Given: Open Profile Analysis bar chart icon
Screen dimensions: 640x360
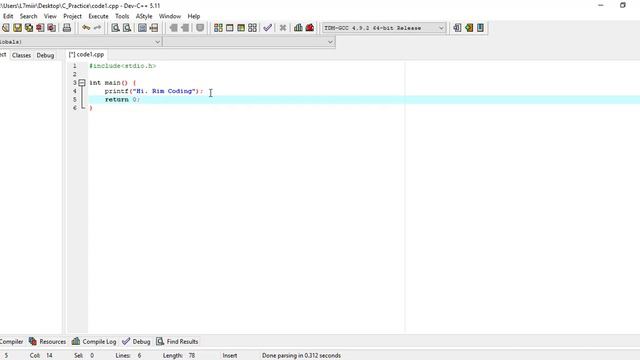Looking at the screenshot, I should 298,28.
